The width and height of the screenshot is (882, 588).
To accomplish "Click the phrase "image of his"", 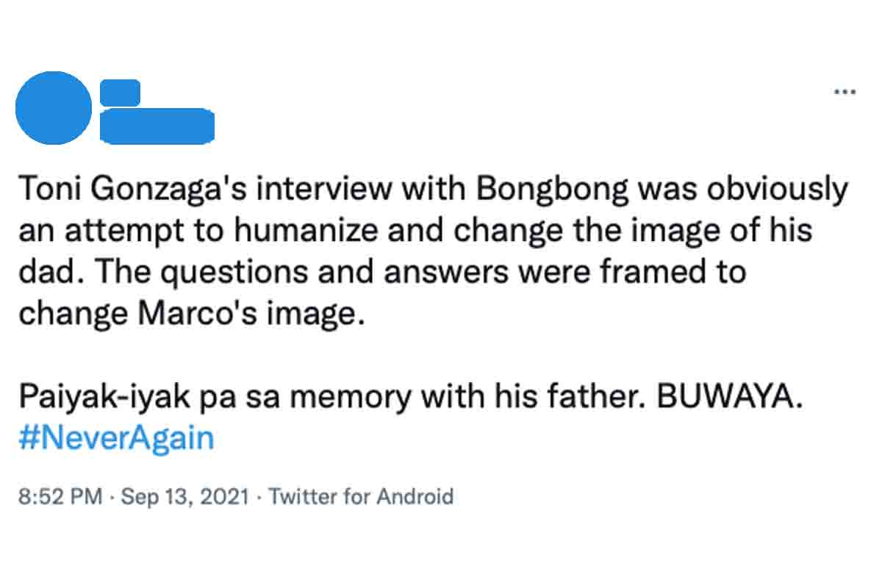I will tap(739, 231).
